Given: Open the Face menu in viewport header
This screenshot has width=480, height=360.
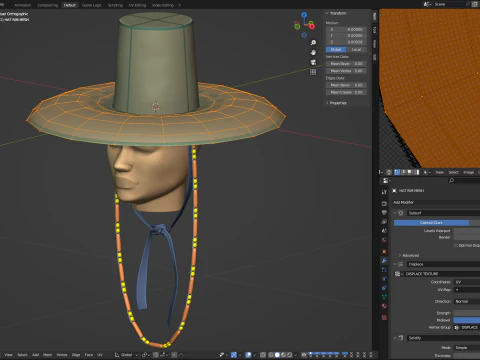Looking at the screenshot, I should tap(88, 355).
